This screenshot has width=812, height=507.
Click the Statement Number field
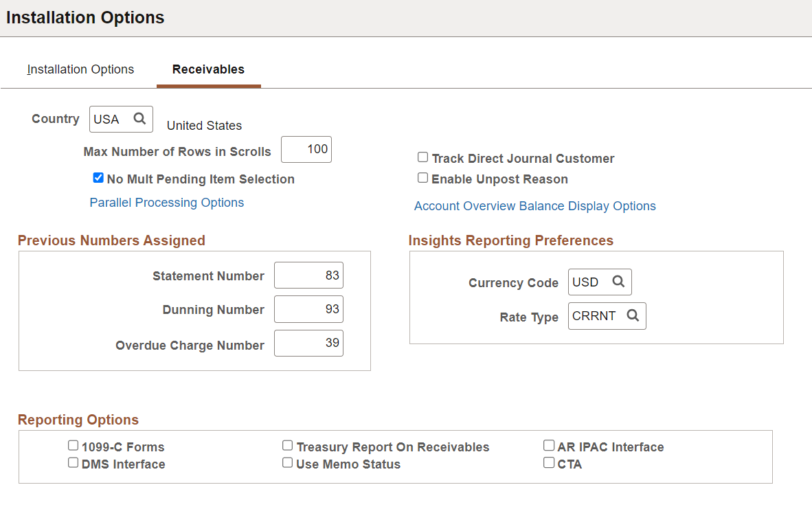[308, 275]
